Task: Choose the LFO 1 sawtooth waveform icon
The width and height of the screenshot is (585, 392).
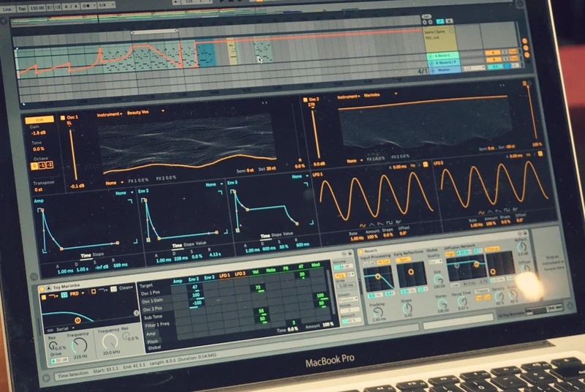Action: coord(380,223)
